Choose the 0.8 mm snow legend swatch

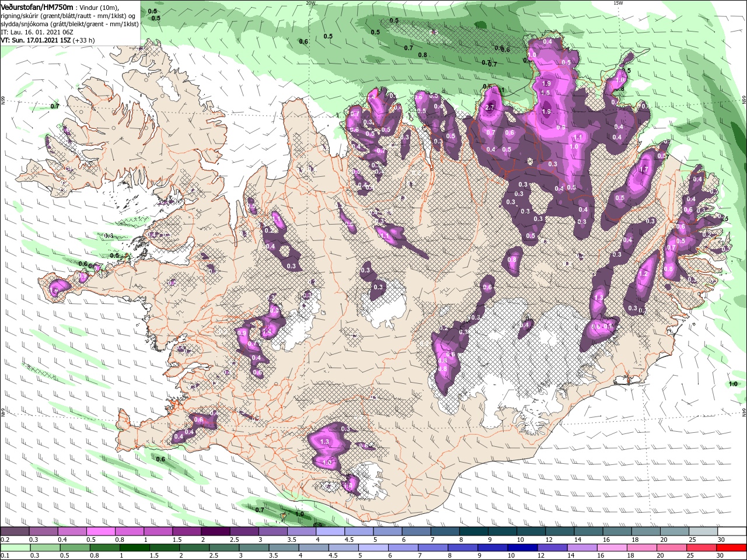point(130,531)
